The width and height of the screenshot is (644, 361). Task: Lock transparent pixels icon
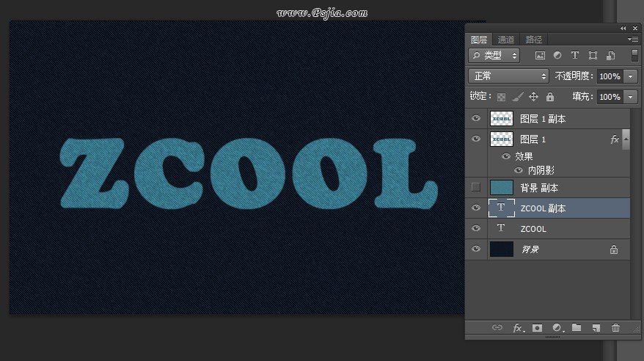[501, 97]
